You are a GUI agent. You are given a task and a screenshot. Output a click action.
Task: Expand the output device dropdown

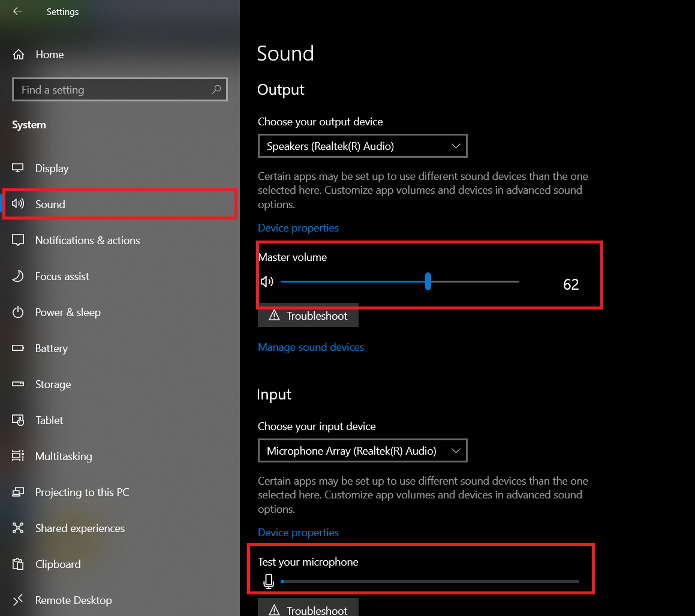pos(362,146)
